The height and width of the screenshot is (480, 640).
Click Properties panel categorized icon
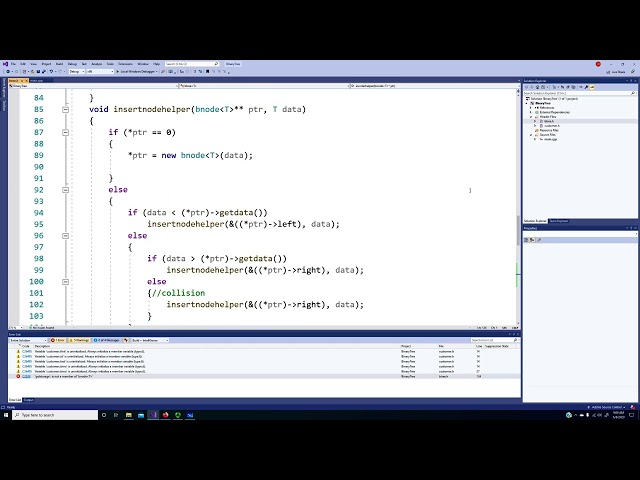coord(527,240)
